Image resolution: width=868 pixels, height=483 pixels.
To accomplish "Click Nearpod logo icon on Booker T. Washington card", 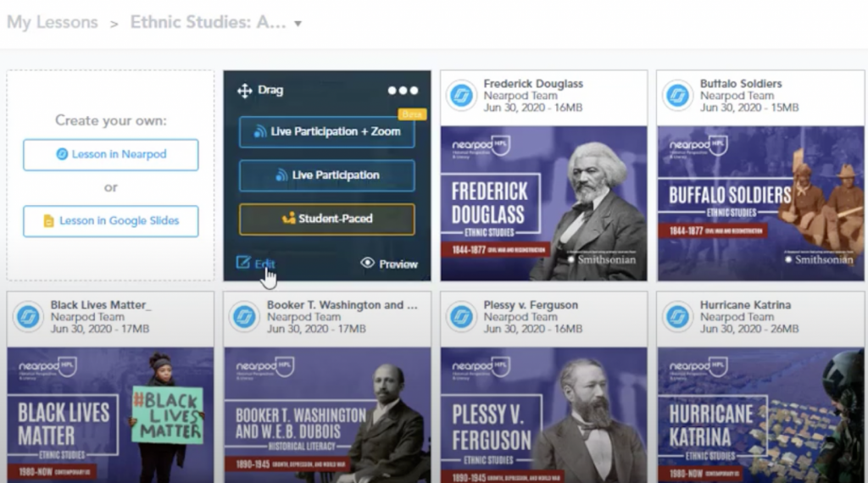I will point(245,317).
